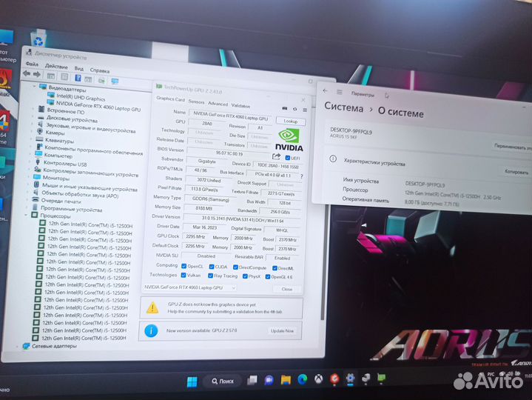Click the Close button in GPU-Z
The height and width of the screenshot is (400, 532).
click(286, 289)
